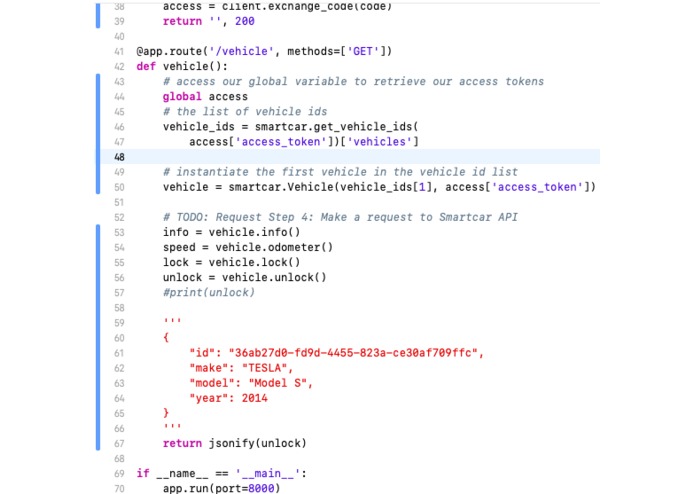Click the comment about instantiating the first vehicle
The image size is (695, 494).
(x=340, y=172)
